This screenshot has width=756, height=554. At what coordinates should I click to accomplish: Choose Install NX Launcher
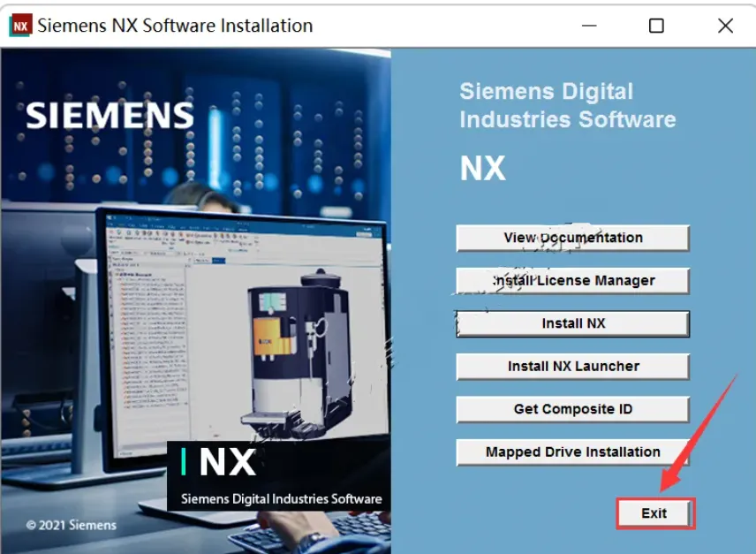click(573, 367)
